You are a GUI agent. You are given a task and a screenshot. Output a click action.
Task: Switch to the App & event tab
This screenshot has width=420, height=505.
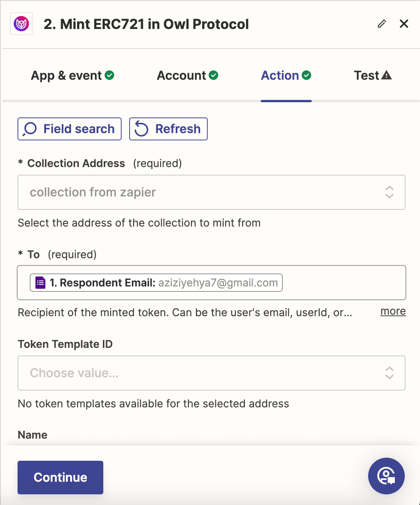click(67, 76)
